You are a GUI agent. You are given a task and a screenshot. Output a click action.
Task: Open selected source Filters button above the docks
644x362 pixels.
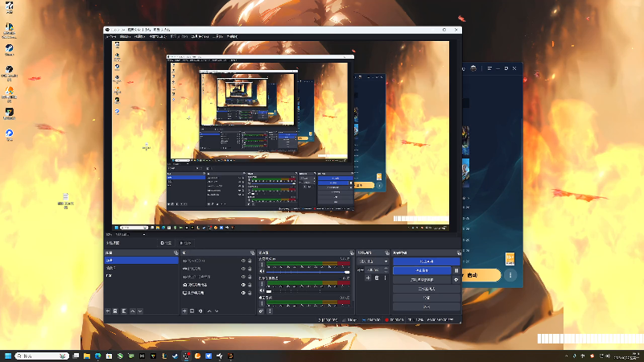click(185, 243)
